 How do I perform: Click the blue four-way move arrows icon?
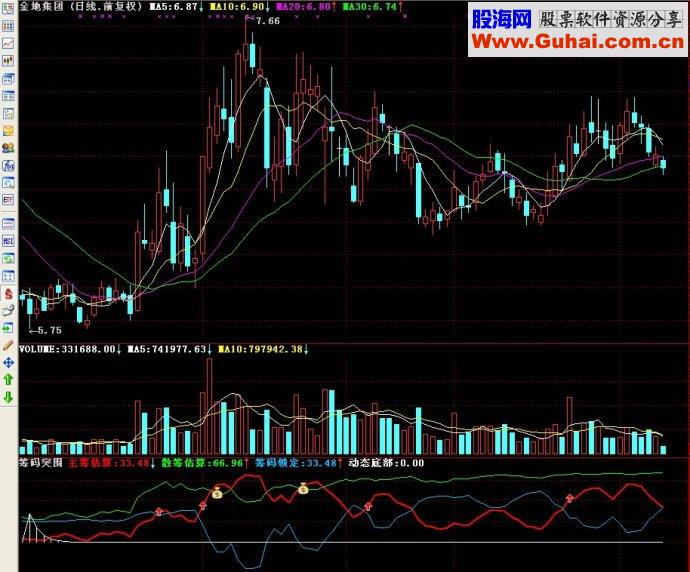click(x=8, y=363)
